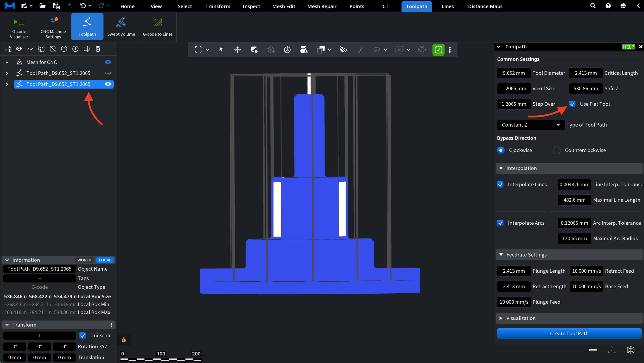The width and height of the screenshot is (644, 363).
Task: Open viewport toolbar three-dot menu
Action: tap(450, 50)
